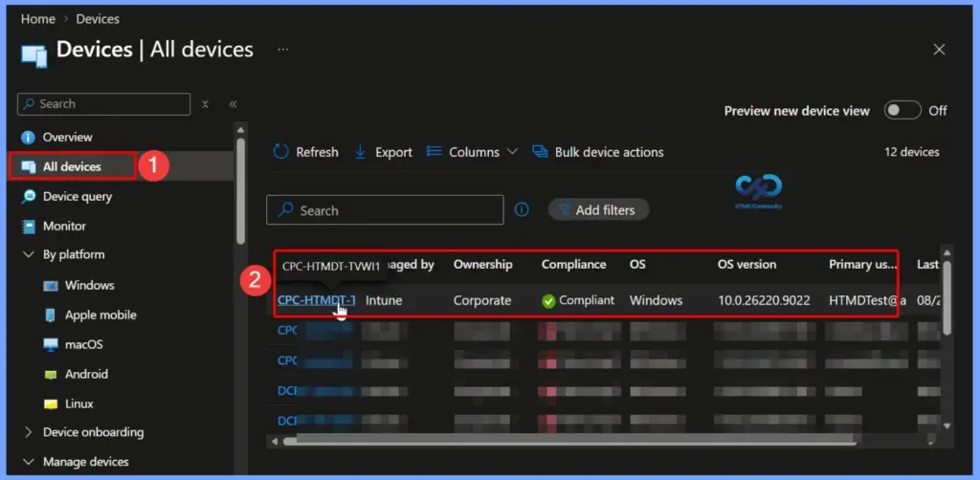This screenshot has width=980, height=480.
Task: Select the macOS platform icon
Action: coord(51,344)
